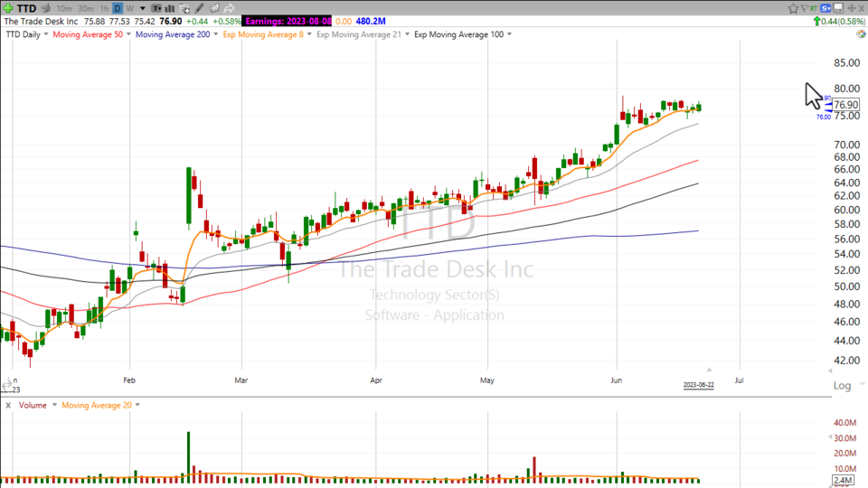The image size is (868, 488).
Task: Click the share arrow icon
Action: [x=229, y=8]
